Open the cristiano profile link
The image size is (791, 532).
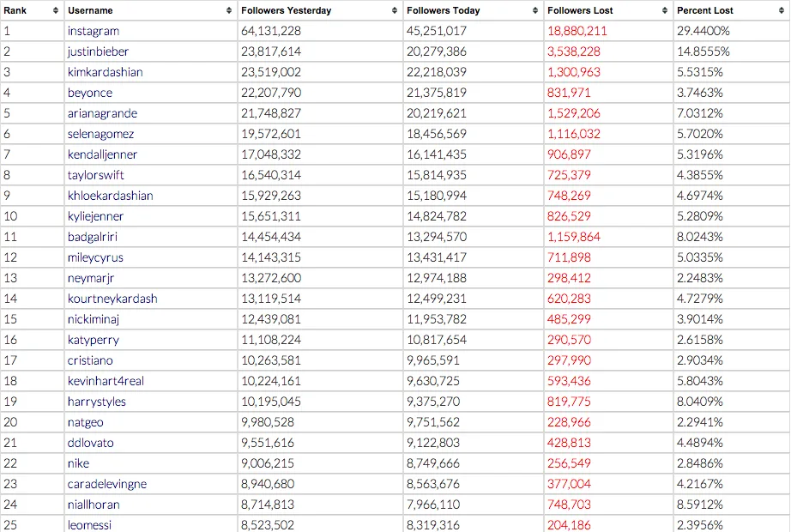[93, 360]
